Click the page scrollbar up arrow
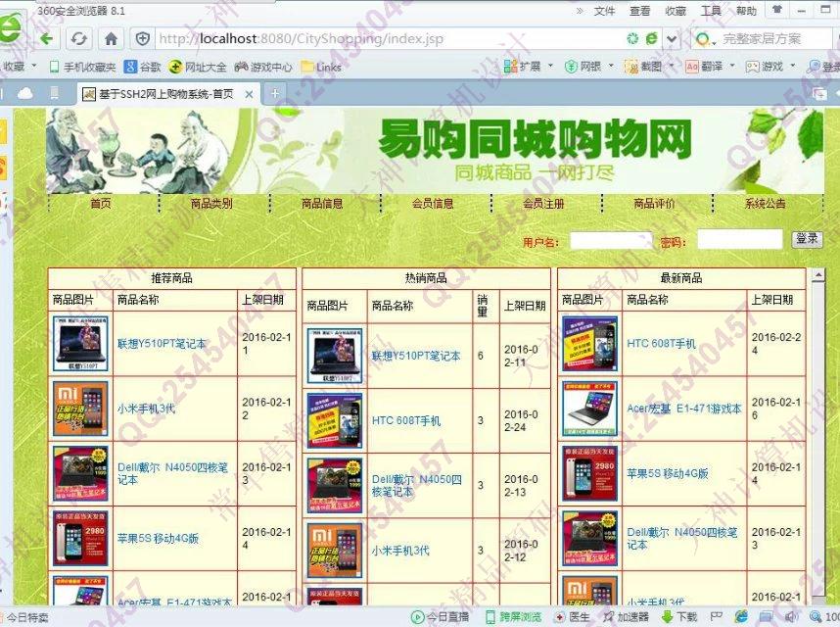Screen dimensions: 840x627 (817, 275)
